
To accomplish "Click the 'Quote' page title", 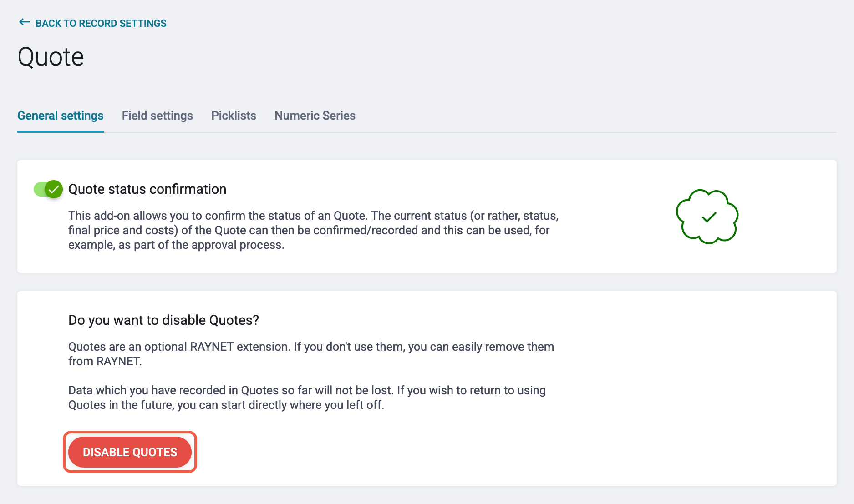I will tap(51, 57).
